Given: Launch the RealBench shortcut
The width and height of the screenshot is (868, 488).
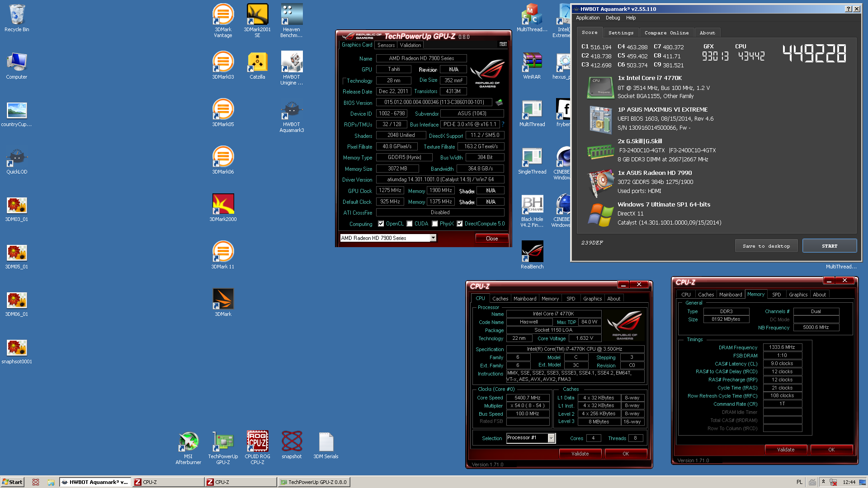Looking at the screenshot, I should click(x=532, y=256).
